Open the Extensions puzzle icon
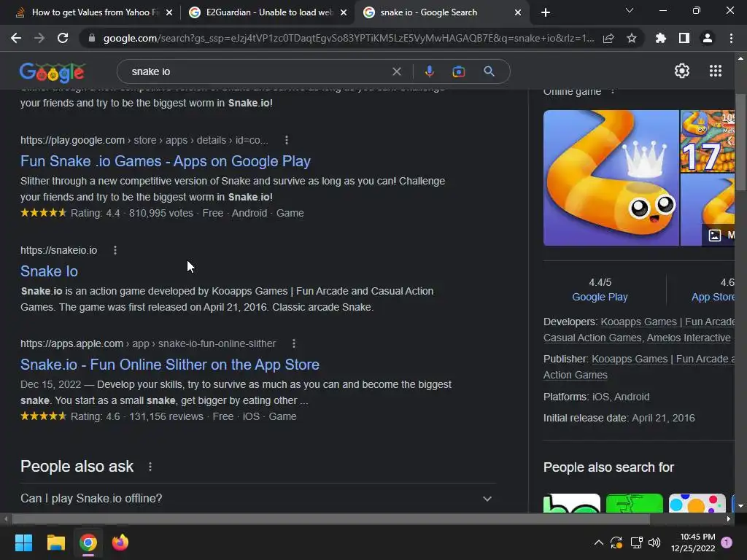Viewport: 747px width, 560px height. tap(660, 38)
